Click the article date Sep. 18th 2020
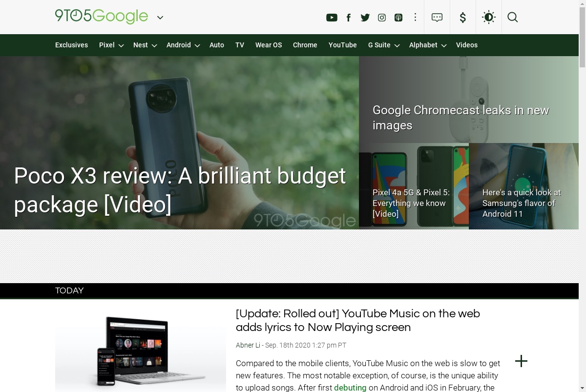The image size is (586, 392). (x=306, y=345)
